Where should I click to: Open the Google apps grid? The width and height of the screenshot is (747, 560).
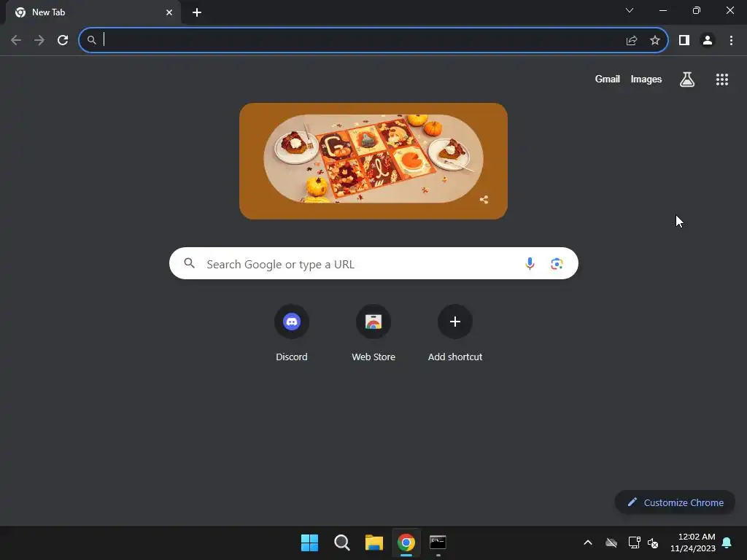pyautogui.click(x=722, y=79)
